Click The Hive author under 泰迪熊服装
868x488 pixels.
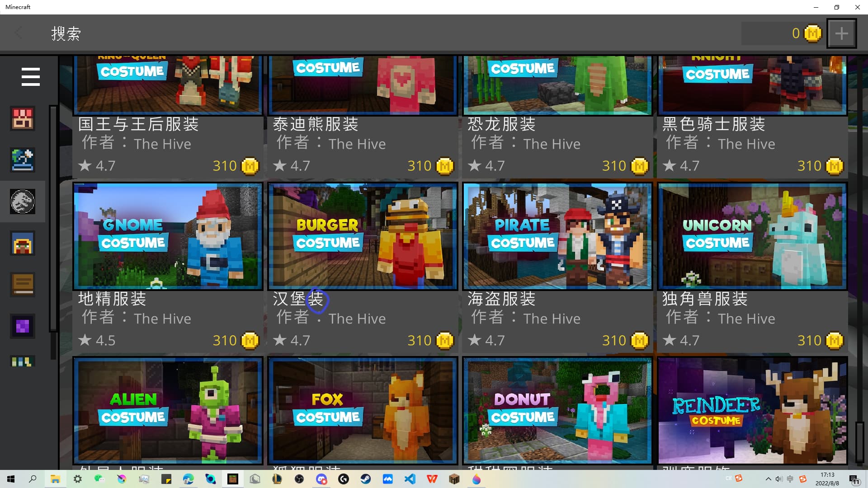[357, 144]
